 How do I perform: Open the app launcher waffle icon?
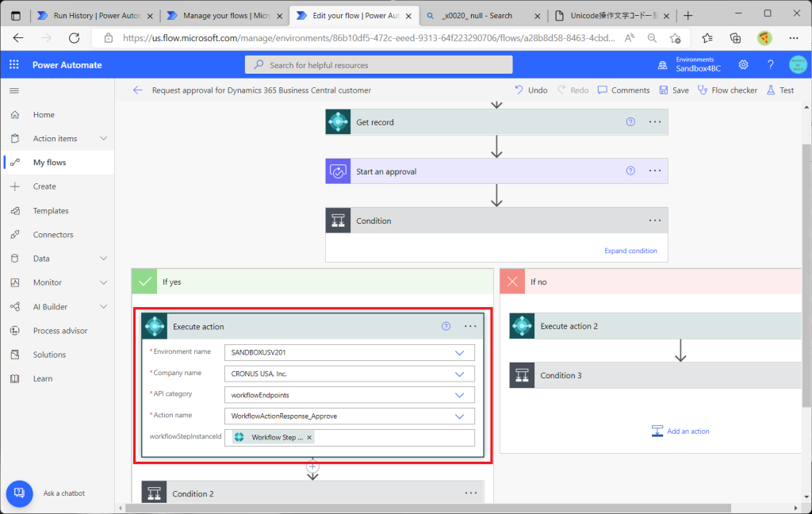(x=14, y=65)
